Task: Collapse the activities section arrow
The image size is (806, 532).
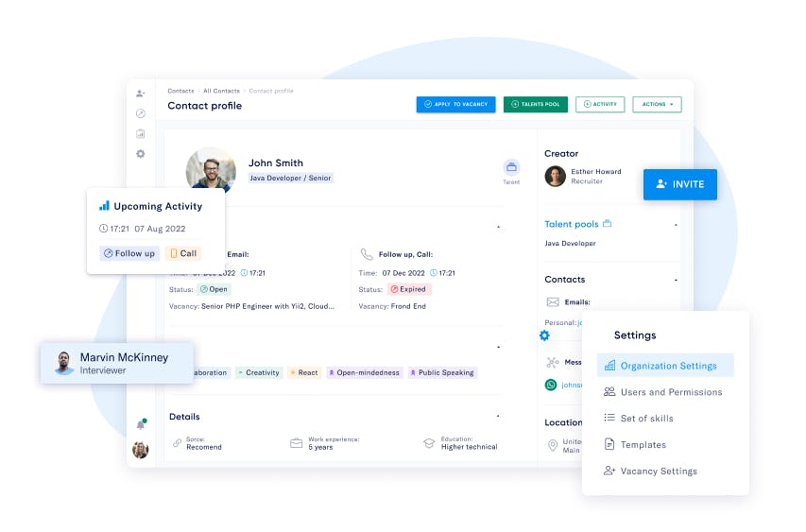Action: tap(498, 227)
